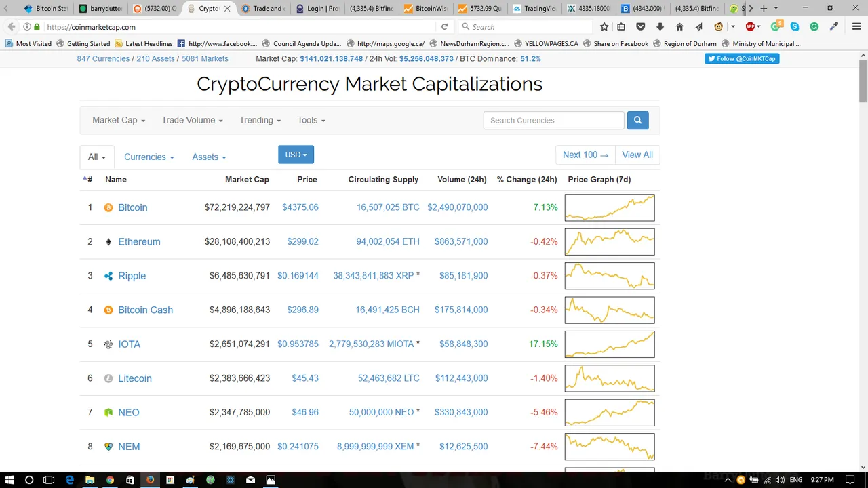Image resolution: width=868 pixels, height=488 pixels.
Task: Click the View All button
Action: [637, 155]
